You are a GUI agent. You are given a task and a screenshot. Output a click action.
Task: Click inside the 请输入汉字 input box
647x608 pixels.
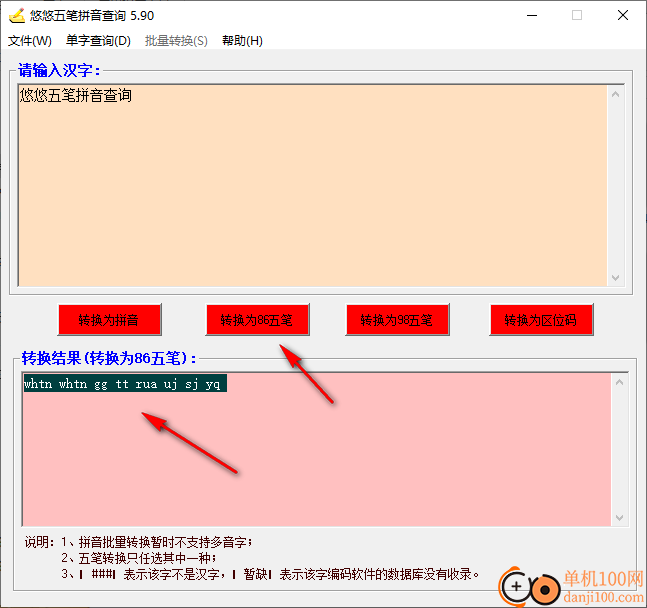(x=313, y=185)
